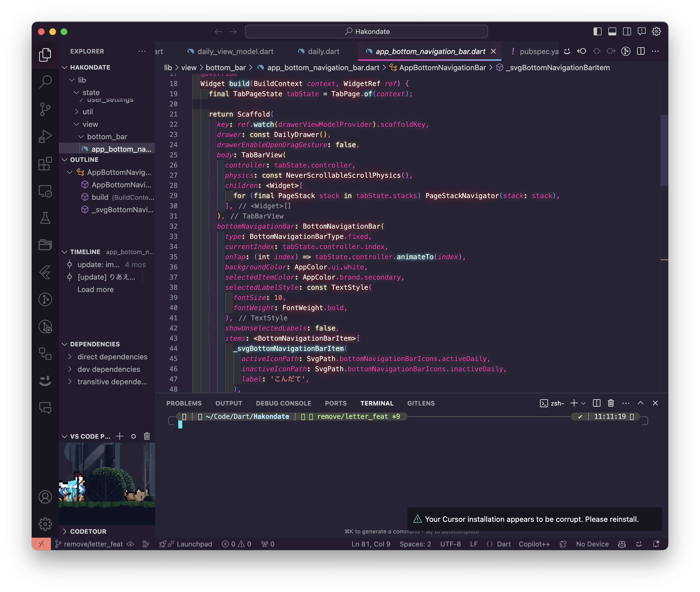Open the Testing flask view
Screen dimensions: 700x592
[x=45, y=218]
